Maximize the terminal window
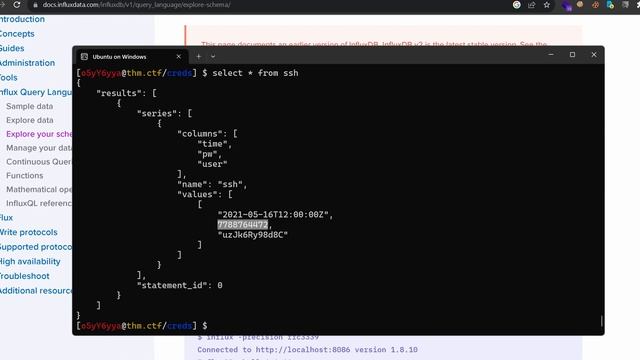The width and height of the screenshot is (640, 360). coord(572,54)
